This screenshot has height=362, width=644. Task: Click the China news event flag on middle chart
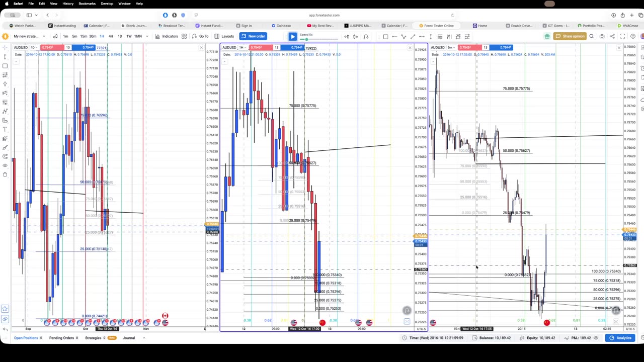click(x=322, y=322)
